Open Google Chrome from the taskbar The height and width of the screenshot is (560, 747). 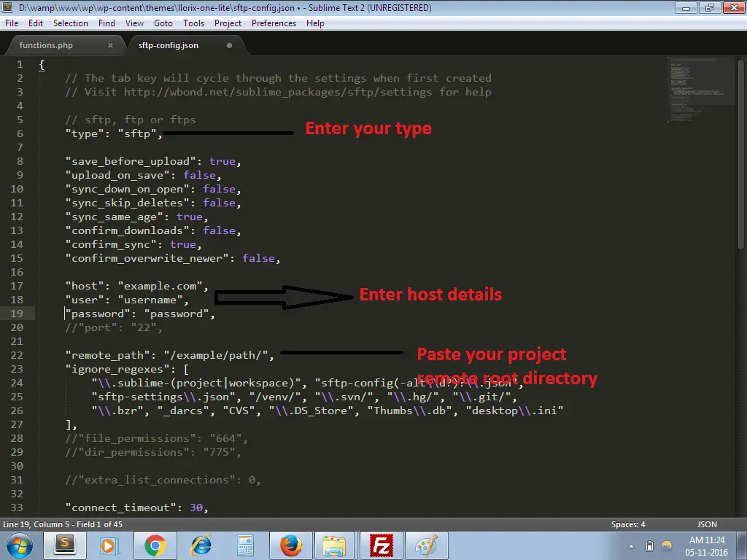pos(155,545)
